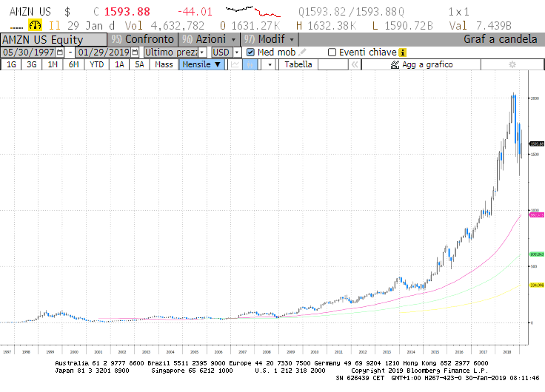
Task: Expand the Modif menu arrow
Action: [292, 40]
